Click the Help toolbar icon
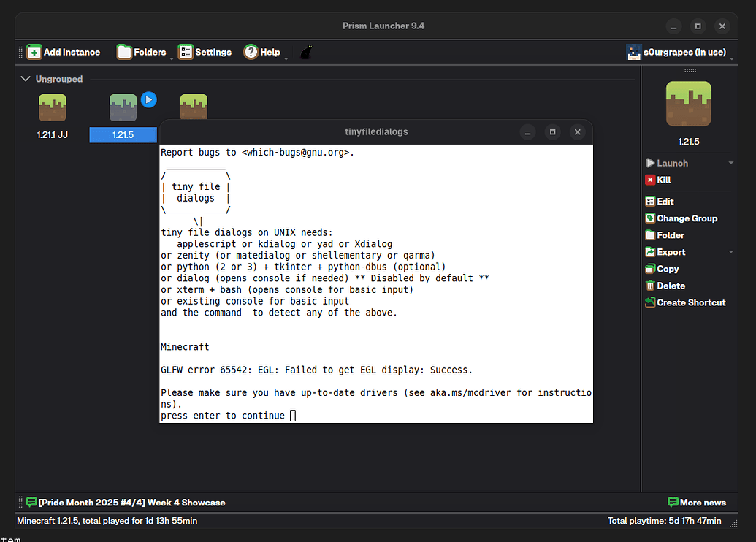756x542 pixels. click(250, 52)
